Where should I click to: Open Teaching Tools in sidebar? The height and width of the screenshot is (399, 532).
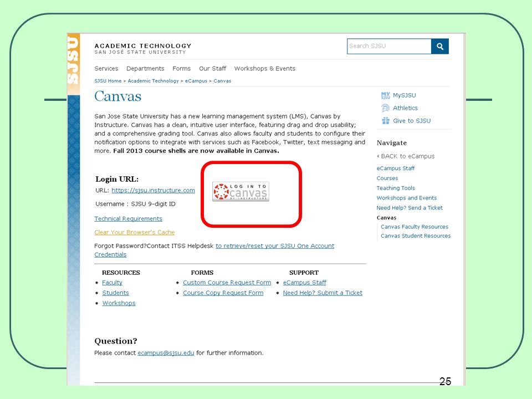[x=396, y=188]
